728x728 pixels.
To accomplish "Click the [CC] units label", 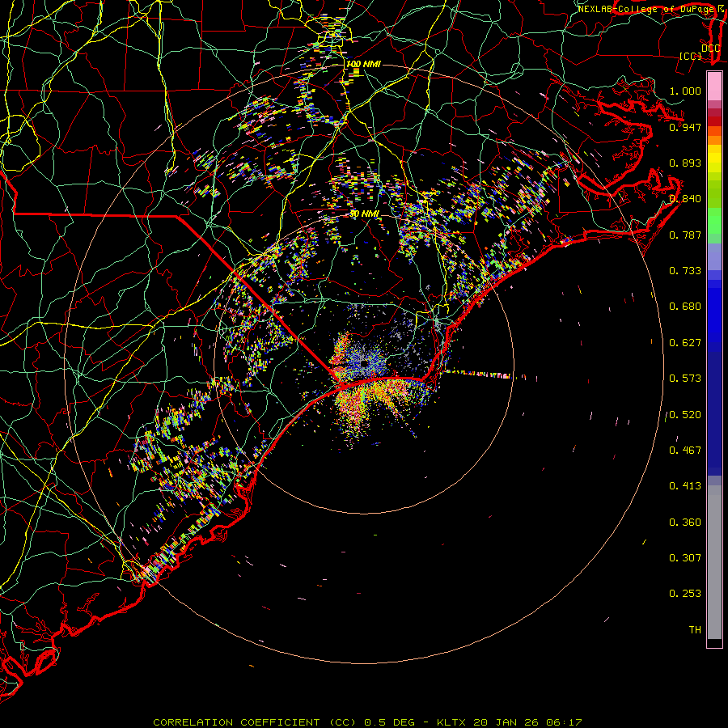I will 691,57.
